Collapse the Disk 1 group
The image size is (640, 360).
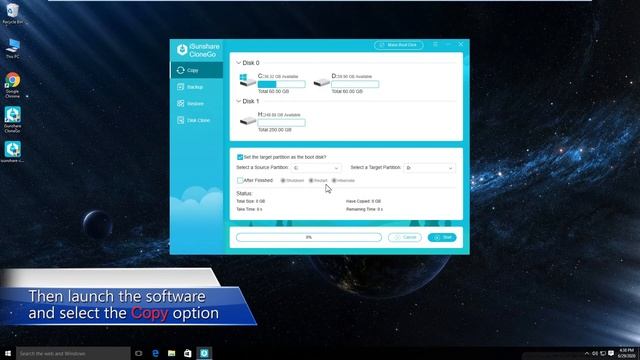(x=238, y=101)
